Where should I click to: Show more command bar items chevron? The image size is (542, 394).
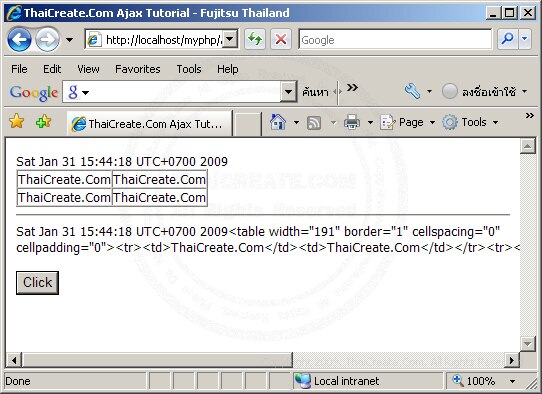coord(529,115)
